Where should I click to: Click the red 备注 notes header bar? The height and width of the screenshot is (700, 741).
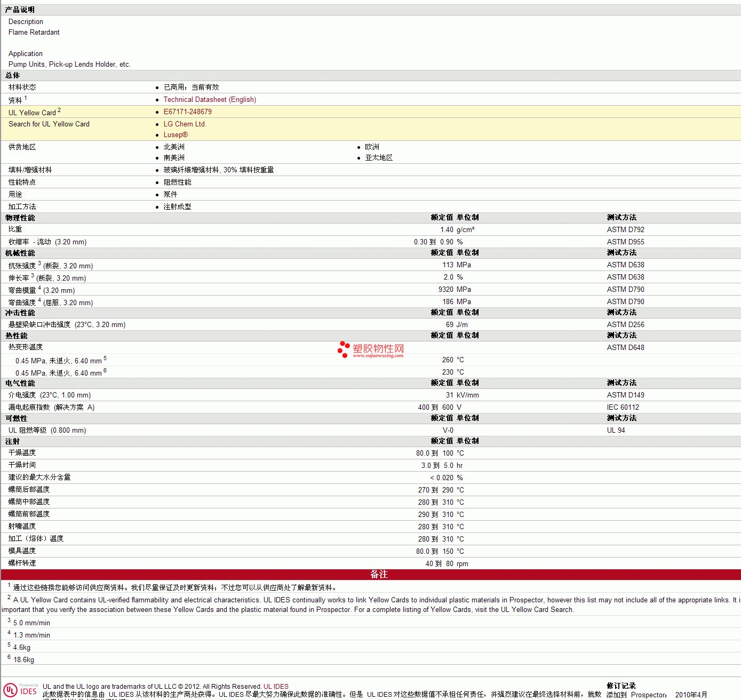pyautogui.click(x=371, y=575)
